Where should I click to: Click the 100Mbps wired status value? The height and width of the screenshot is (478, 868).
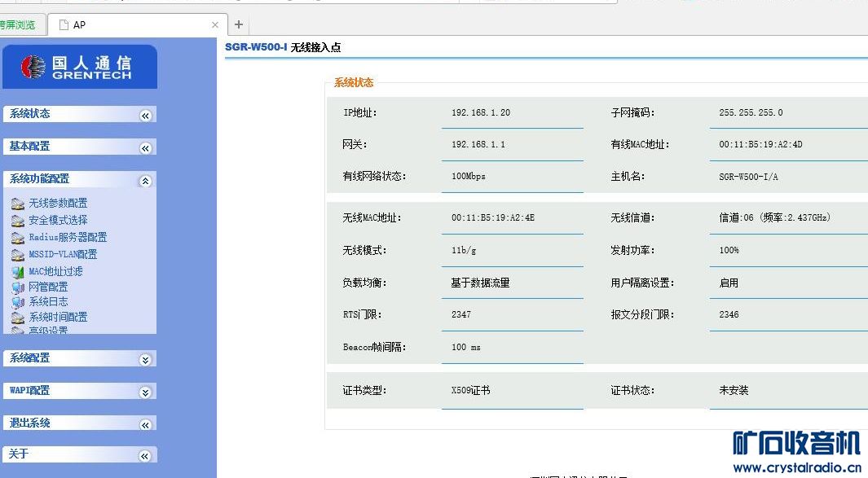coord(469,177)
